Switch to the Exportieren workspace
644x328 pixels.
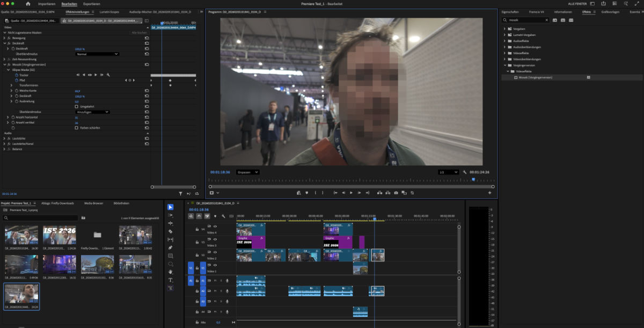point(91,4)
